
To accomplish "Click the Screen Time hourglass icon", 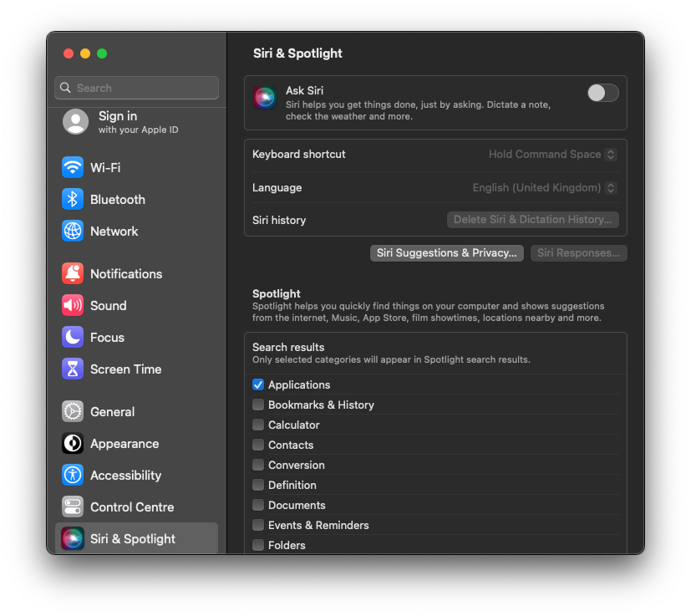I will pyautogui.click(x=73, y=369).
